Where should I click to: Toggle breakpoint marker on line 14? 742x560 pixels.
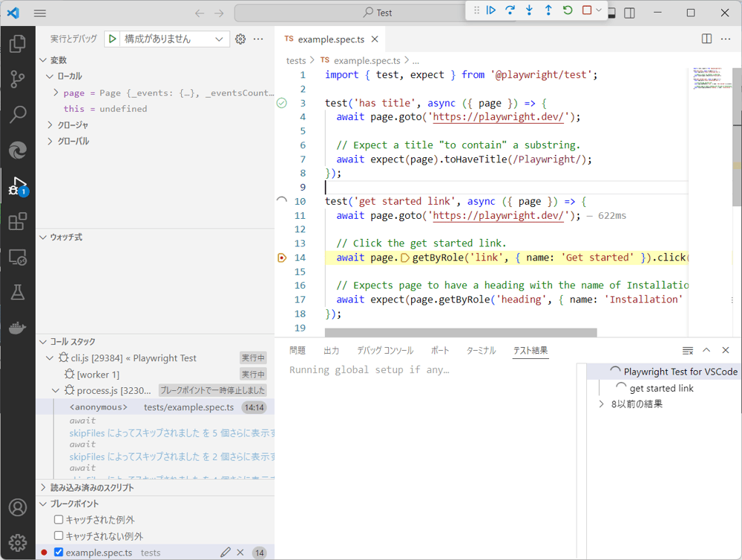click(281, 258)
